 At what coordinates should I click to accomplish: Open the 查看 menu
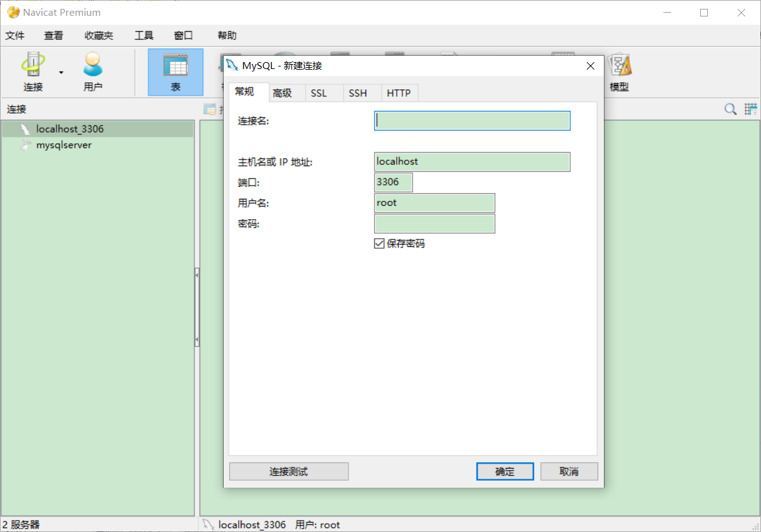54,35
